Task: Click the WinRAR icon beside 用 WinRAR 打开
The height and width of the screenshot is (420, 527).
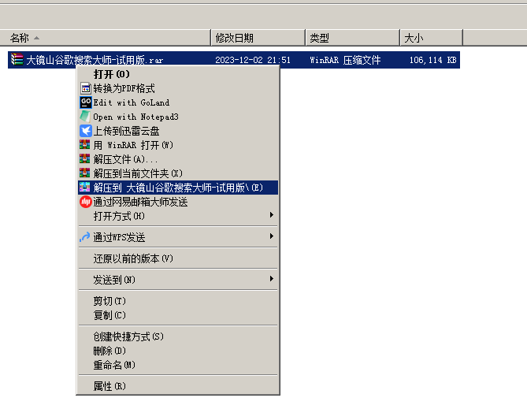Action: tap(86, 145)
